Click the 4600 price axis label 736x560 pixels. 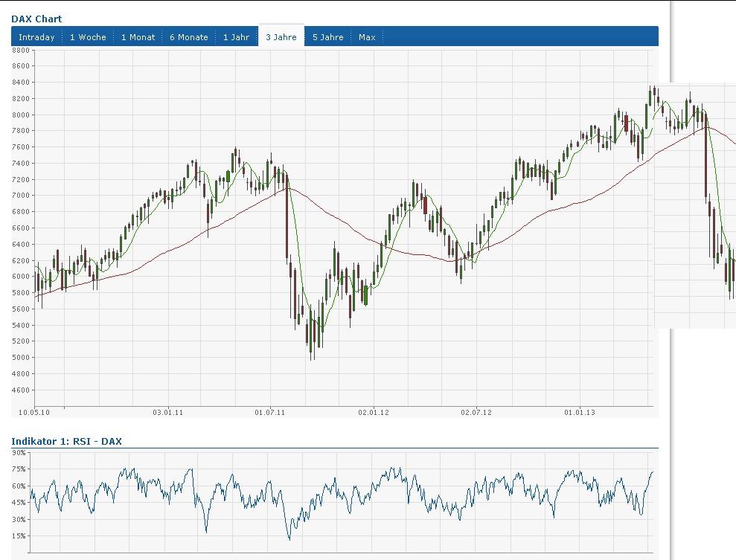[21, 390]
